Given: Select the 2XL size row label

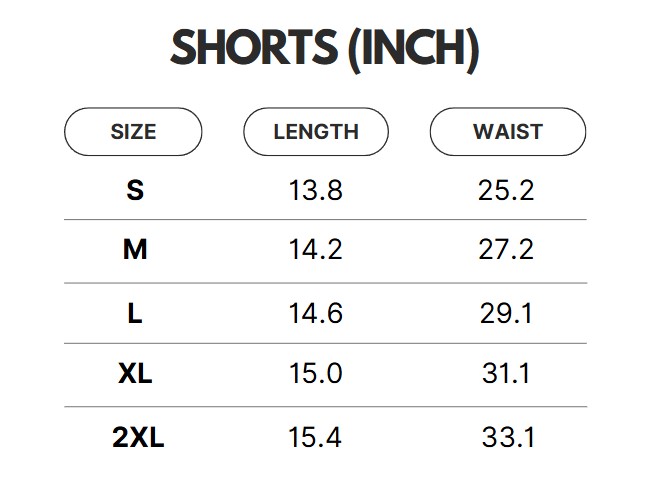Looking at the screenshot, I should (137, 437).
